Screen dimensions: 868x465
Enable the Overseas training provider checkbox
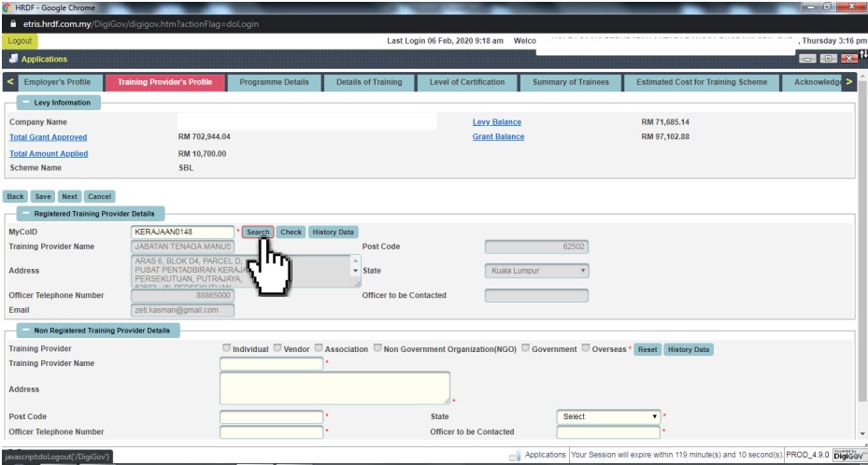coord(586,348)
